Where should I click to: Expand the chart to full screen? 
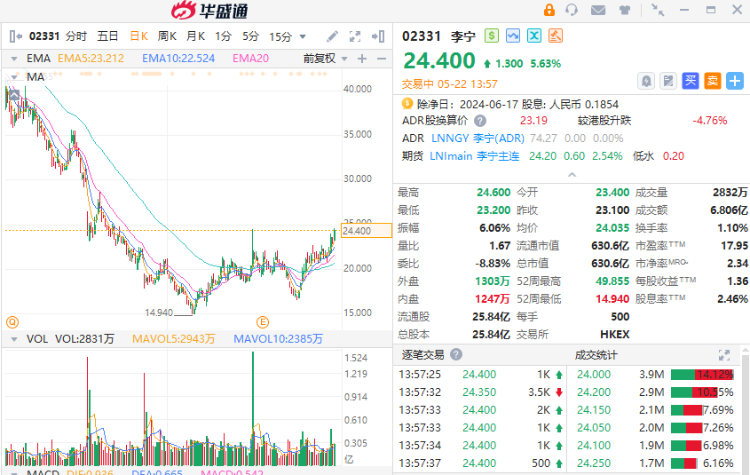tap(355, 36)
